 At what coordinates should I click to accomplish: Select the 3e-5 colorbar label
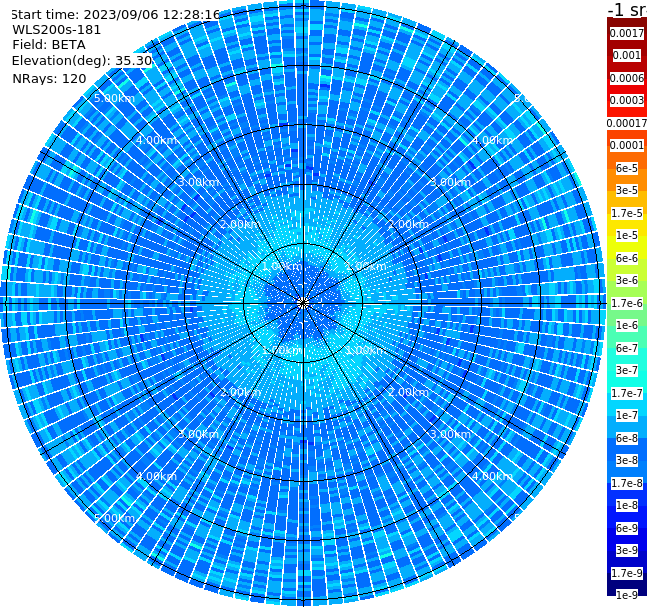pyautogui.click(x=627, y=191)
